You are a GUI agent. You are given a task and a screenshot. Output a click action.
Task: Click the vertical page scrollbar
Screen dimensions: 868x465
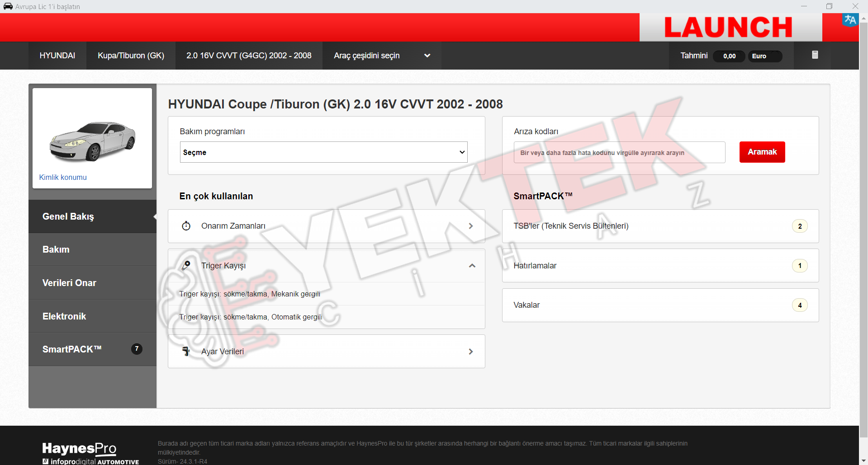(x=863, y=230)
